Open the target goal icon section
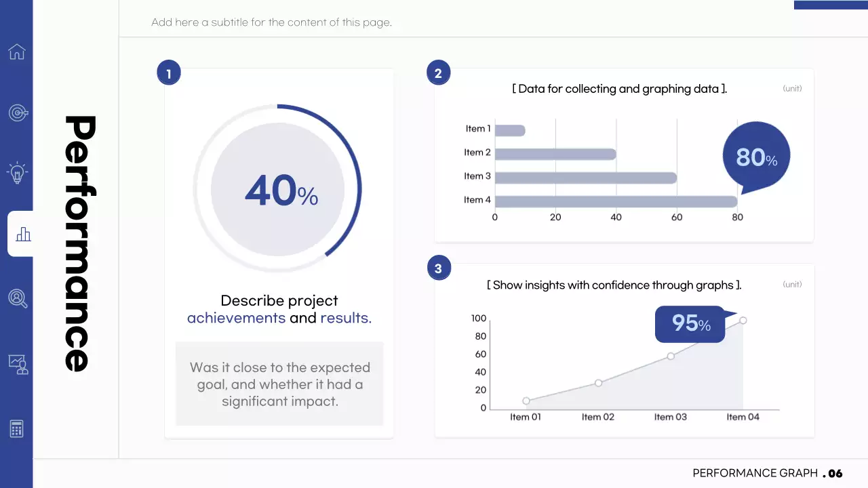The image size is (868, 488). [x=18, y=113]
